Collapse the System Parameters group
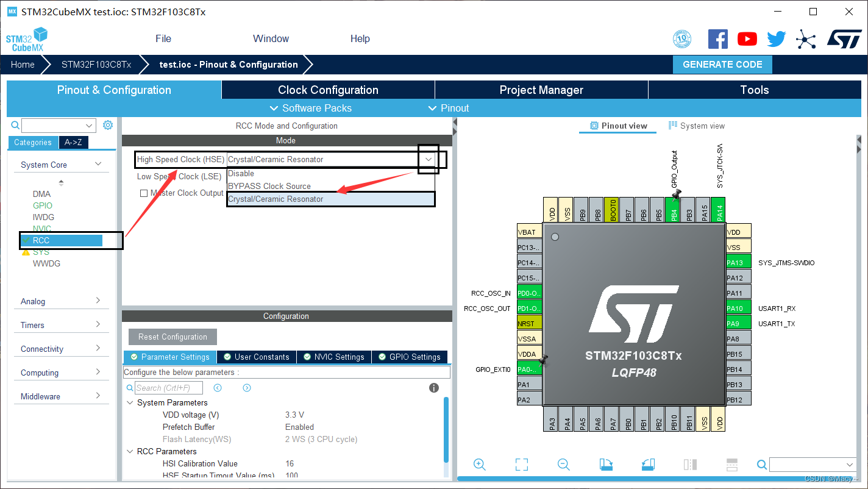 tap(130, 402)
